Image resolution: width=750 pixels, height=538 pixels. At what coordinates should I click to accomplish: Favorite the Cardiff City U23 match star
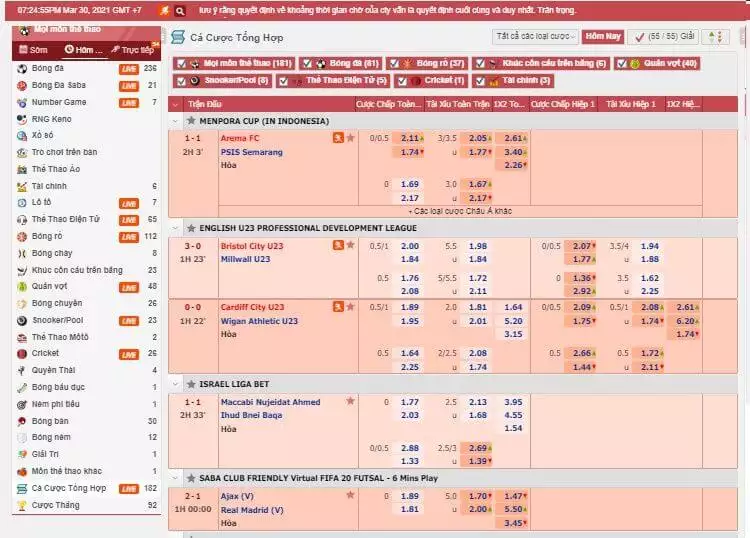pyautogui.click(x=351, y=307)
